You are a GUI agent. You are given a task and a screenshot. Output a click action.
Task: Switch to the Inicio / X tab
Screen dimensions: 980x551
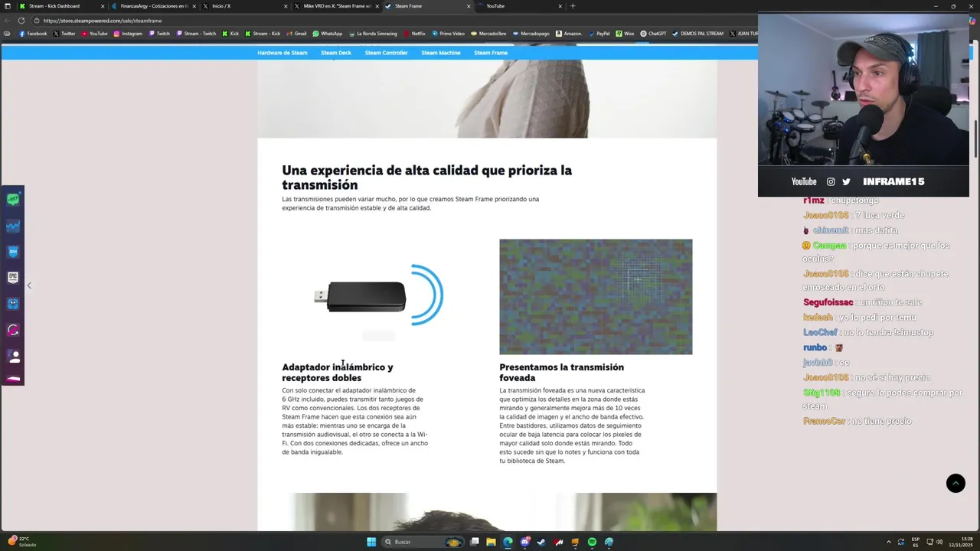[245, 6]
